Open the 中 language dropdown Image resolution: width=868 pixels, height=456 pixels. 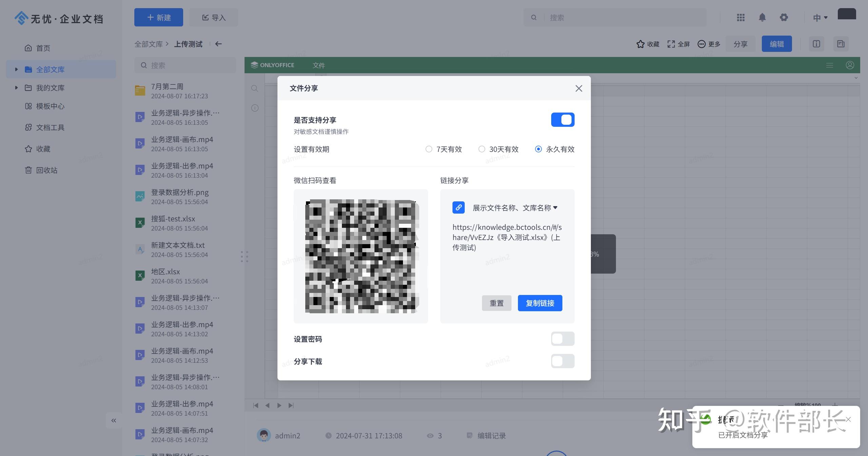coord(820,18)
